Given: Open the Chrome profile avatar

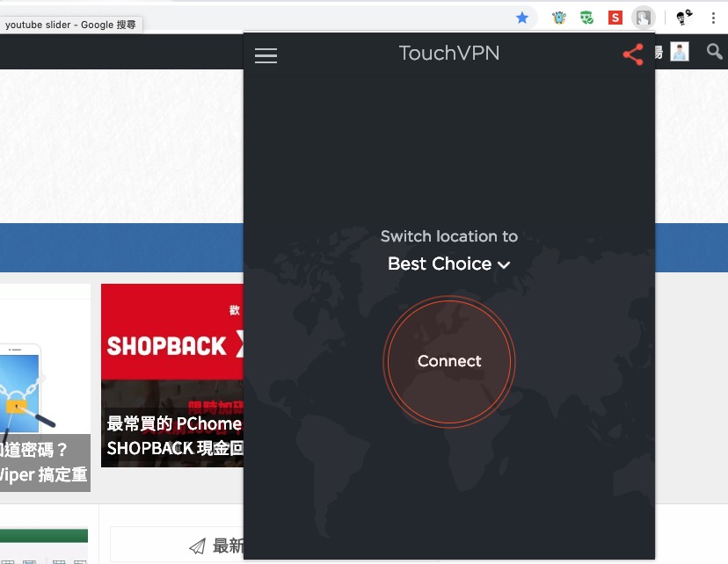Looking at the screenshot, I should click(x=684, y=18).
